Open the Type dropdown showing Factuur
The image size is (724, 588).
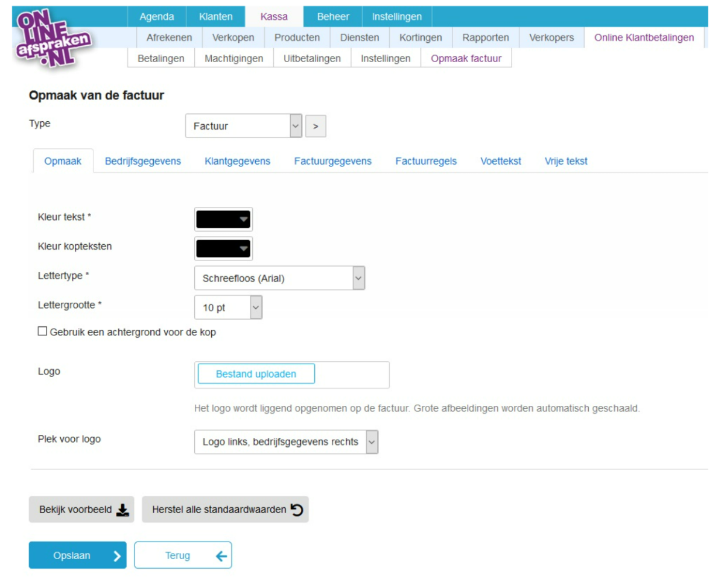click(x=243, y=126)
